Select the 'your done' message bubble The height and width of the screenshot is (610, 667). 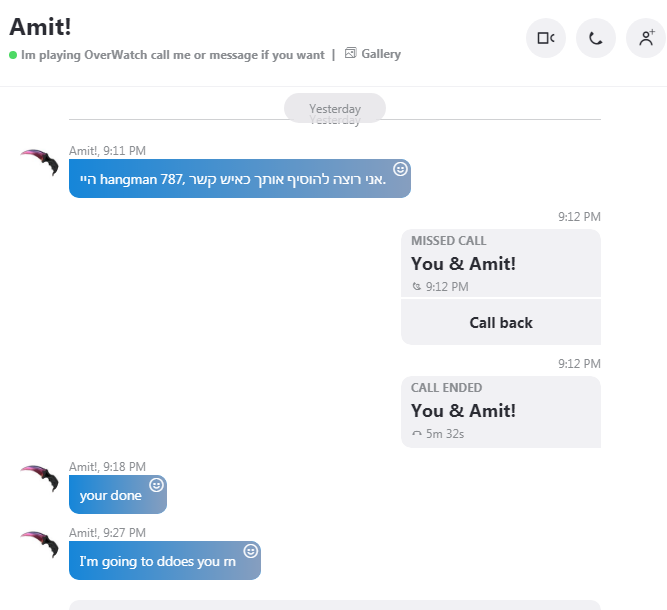click(118, 494)
